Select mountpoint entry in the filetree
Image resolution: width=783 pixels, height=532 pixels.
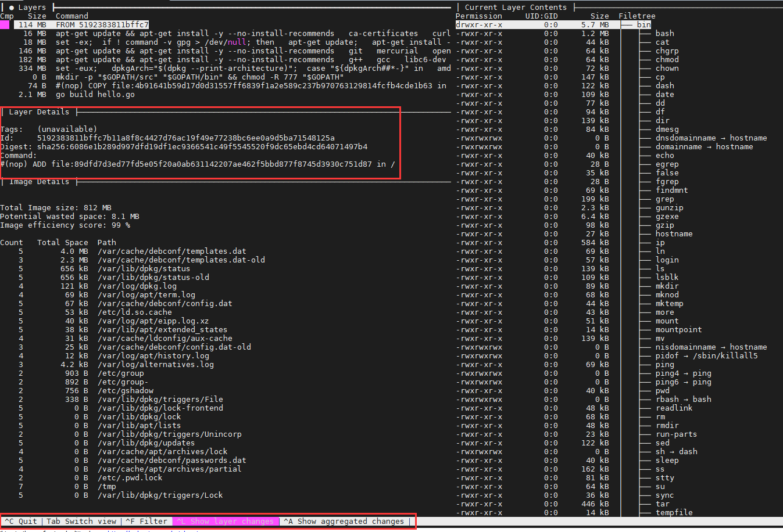pyautogui.click(x=679, y=330)
